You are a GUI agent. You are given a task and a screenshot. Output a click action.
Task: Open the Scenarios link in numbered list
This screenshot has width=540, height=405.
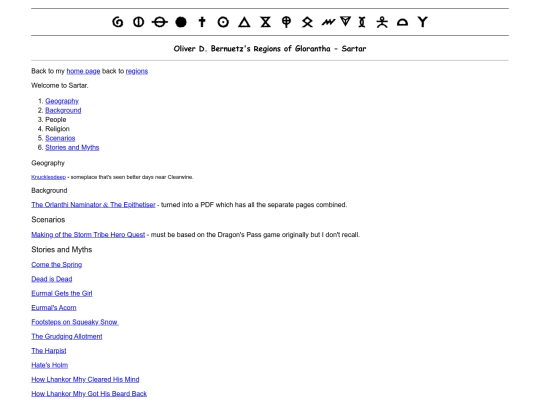pyautogui.click(x=60, y=138)
